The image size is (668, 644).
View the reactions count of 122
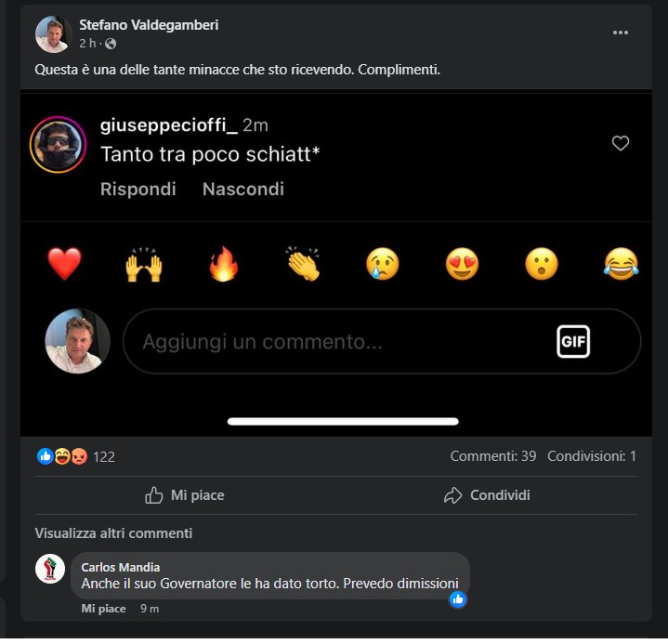click(x=103, y=456)
